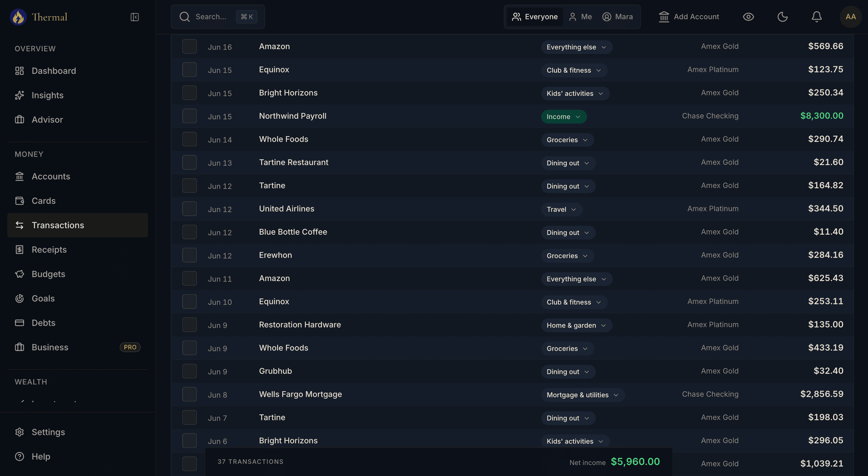The height and width of the screenshot is (476, 868).
Task: Open the Receipts icon
Action: coord(20,249)
